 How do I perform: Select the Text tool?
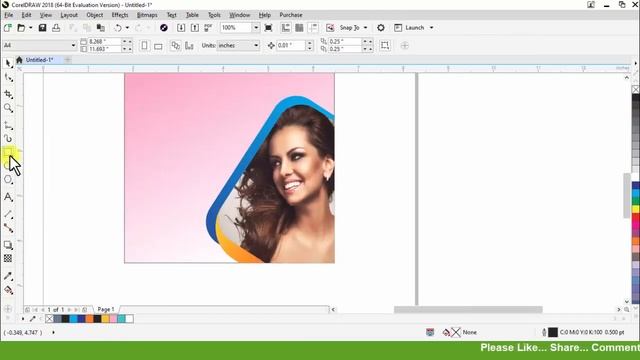9,197
